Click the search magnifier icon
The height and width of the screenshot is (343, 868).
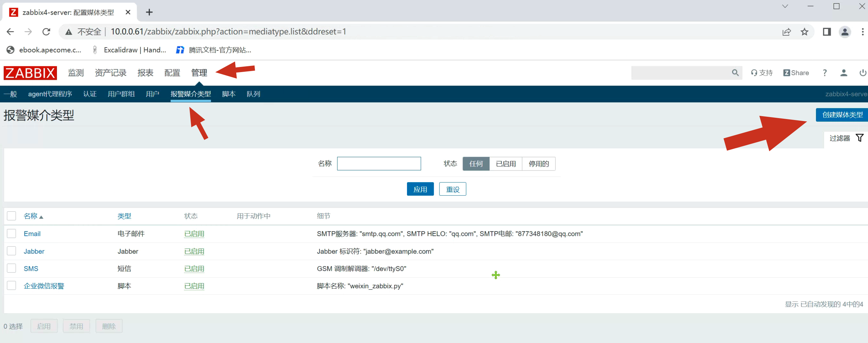tap(735, 73)
